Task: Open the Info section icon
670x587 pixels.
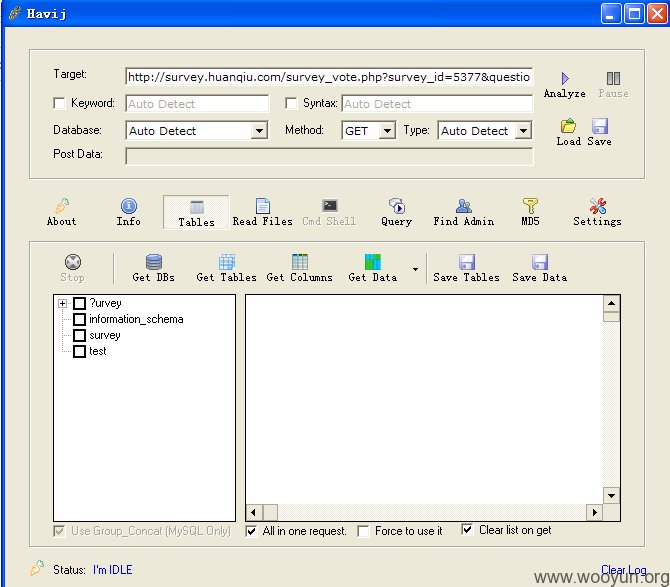Action: (129, 206)
